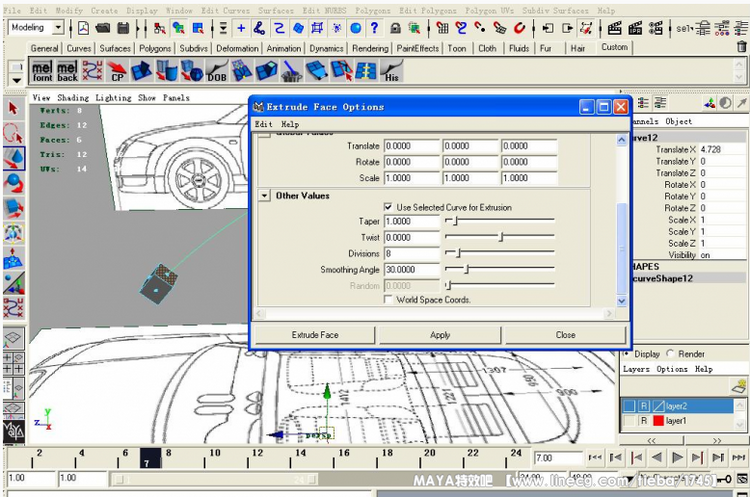This screenshot has height=497, width=750.
Task: Click the current frame field showing 7.00
Action: click(558, 458)
